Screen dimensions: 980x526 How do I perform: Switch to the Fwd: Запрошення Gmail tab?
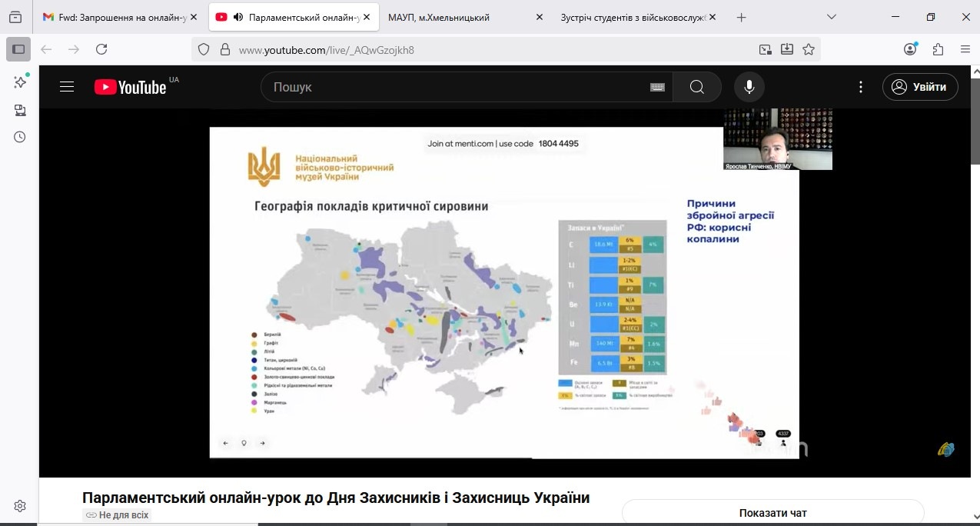[115, 17]
